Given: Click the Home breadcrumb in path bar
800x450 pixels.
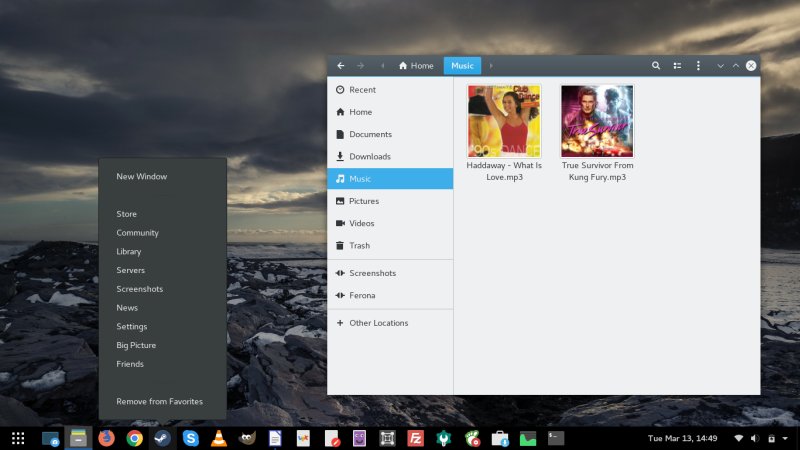Looking at the screenshot, I should [x=416, y=66].
